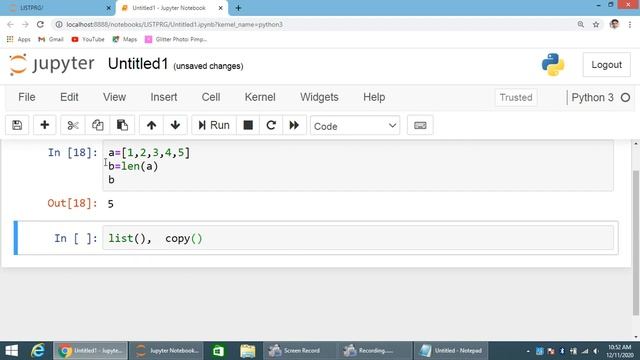Image resolution: width=640 pixels, height=360 pixels.
Task: Open the cell type Code dropdown
Action: tap(355, 126)
